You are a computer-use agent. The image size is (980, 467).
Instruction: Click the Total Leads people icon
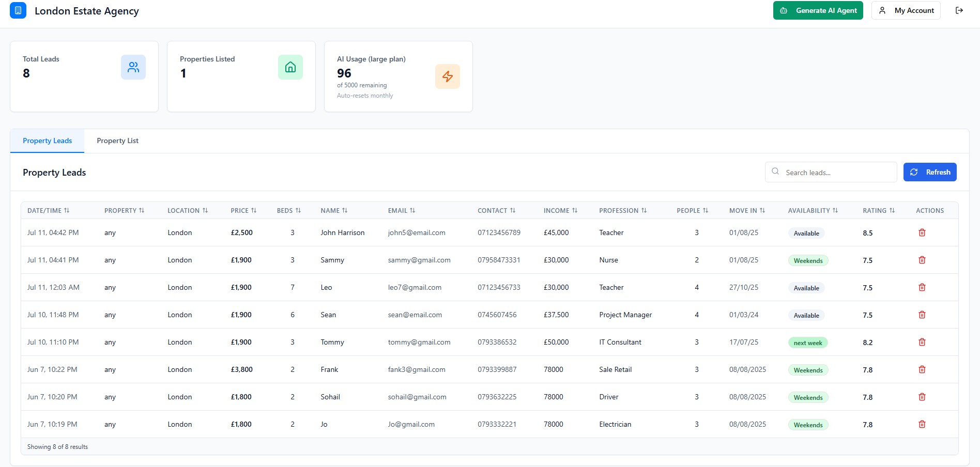tap(133, 67)
